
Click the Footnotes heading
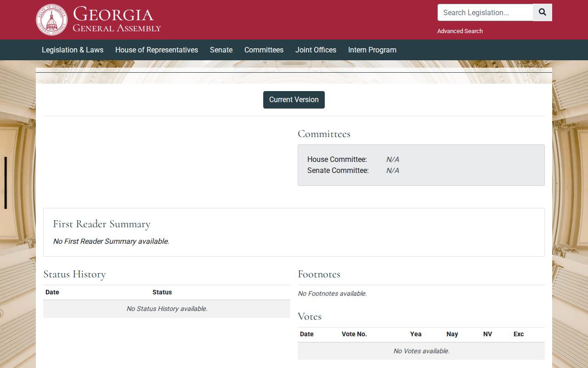(319, 274)
